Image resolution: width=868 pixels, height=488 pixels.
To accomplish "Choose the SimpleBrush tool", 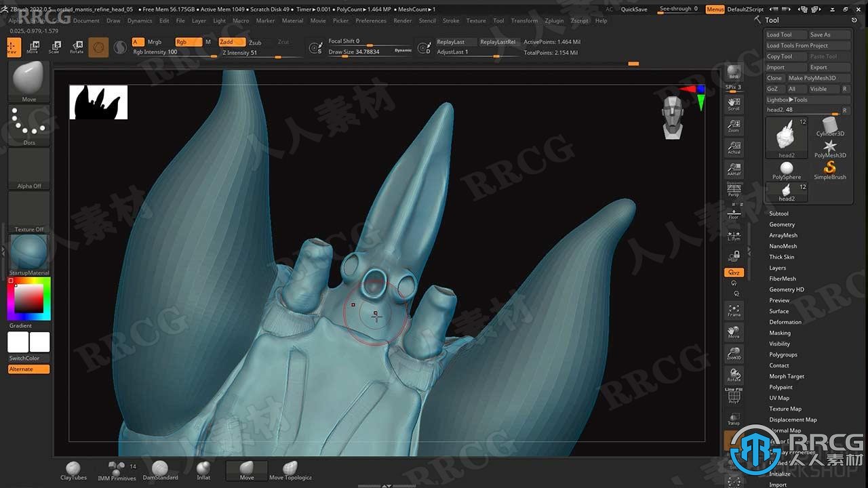I will pyautogui.click(x=830, y=170).
